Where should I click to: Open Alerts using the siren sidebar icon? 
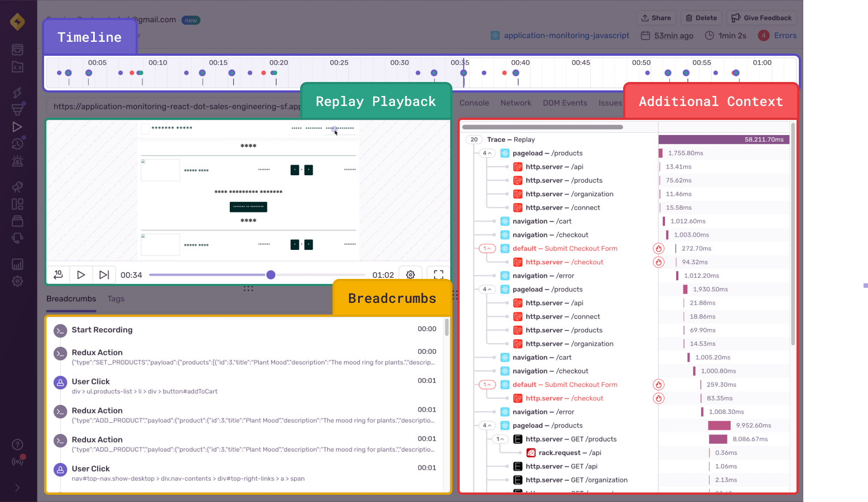click(x=17, y=161)
